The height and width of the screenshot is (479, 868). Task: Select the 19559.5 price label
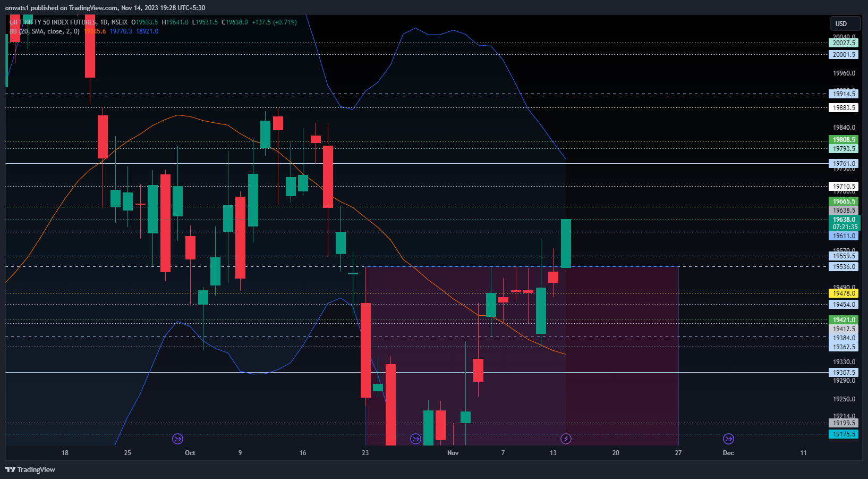pyautogui.click(x=844, y=256)
